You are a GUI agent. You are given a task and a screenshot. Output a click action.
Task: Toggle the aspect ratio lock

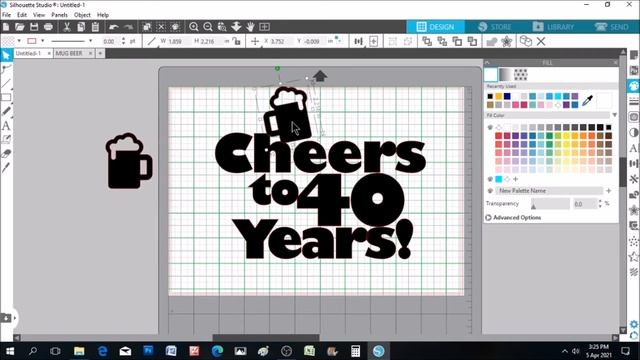click(x=236, y=41)
